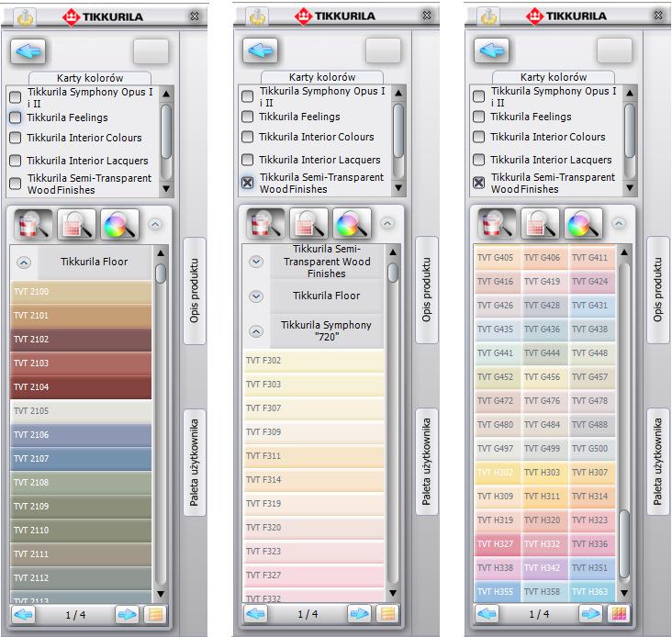This screenshot has width=672, height=637.
Task: Go to previous page in right panel
Action: (487, 614)
